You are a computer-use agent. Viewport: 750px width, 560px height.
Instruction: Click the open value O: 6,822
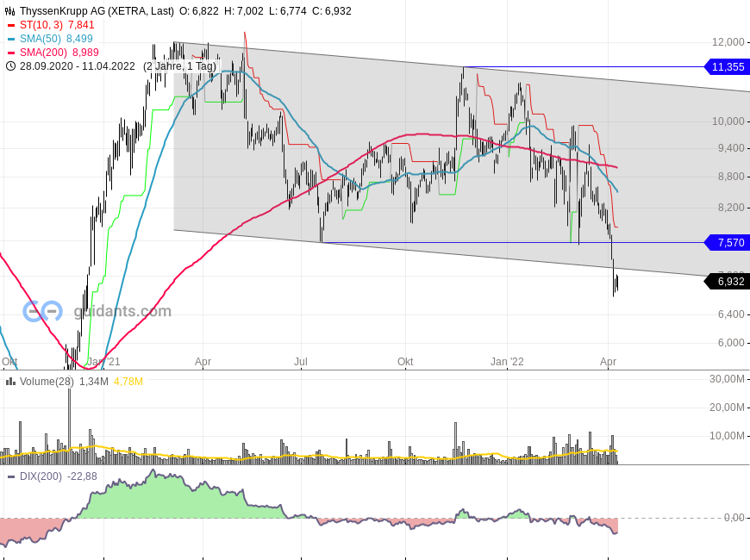tap(199, 11)
